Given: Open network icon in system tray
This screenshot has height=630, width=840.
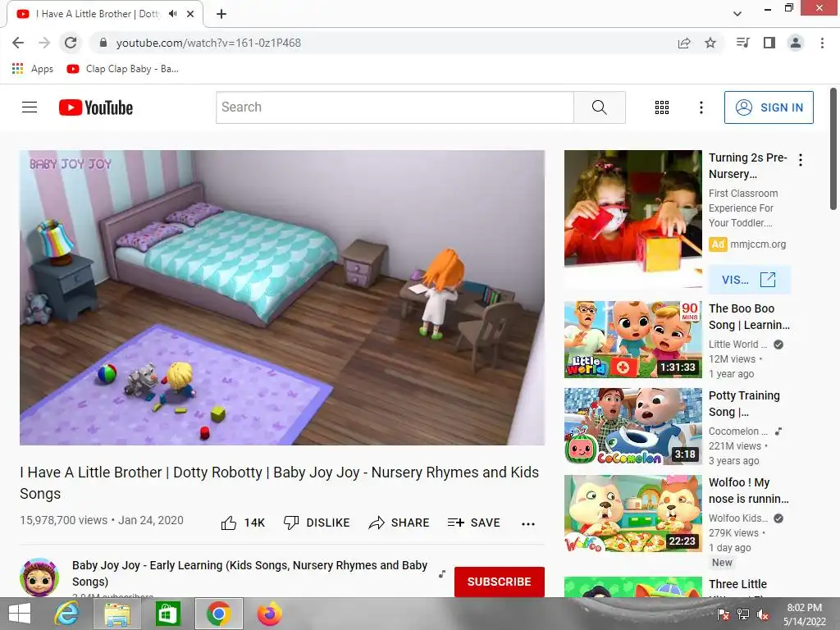Looking at the screenshot, I should coord(743,614).
